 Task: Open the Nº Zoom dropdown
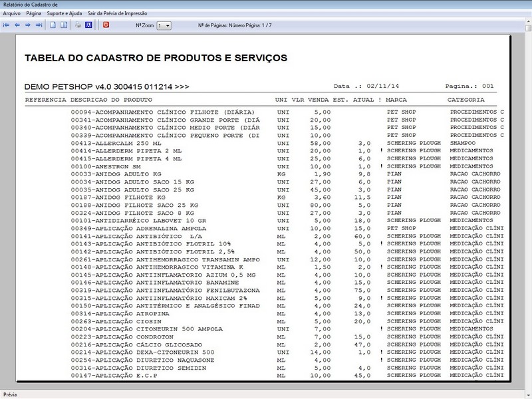[169, 25]
